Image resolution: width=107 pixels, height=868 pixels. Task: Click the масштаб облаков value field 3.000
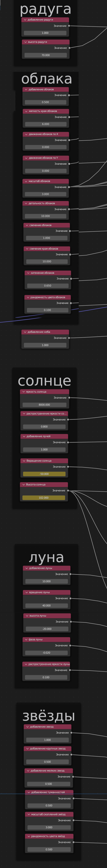45,194
